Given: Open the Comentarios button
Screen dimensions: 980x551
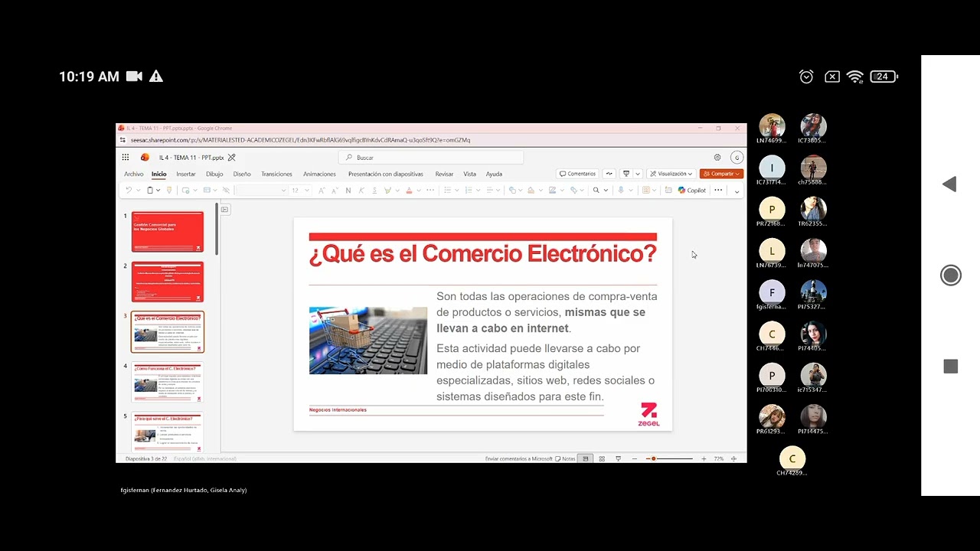Looking at the screenshot, I should pyautogui.click(x=577, y=174).
